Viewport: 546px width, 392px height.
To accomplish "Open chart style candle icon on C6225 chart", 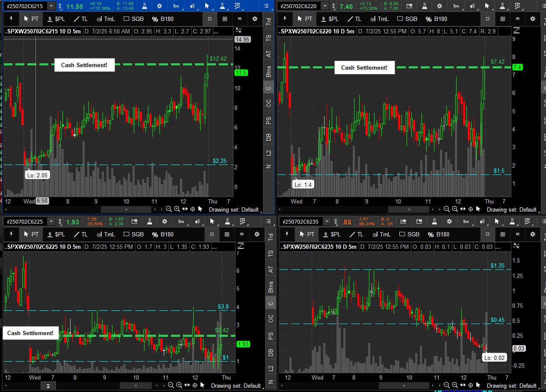I will tap(197, 221).
